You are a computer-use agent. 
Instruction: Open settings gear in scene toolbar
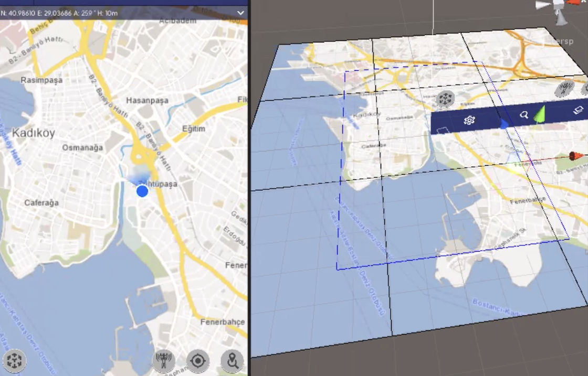tap(469, 121)
